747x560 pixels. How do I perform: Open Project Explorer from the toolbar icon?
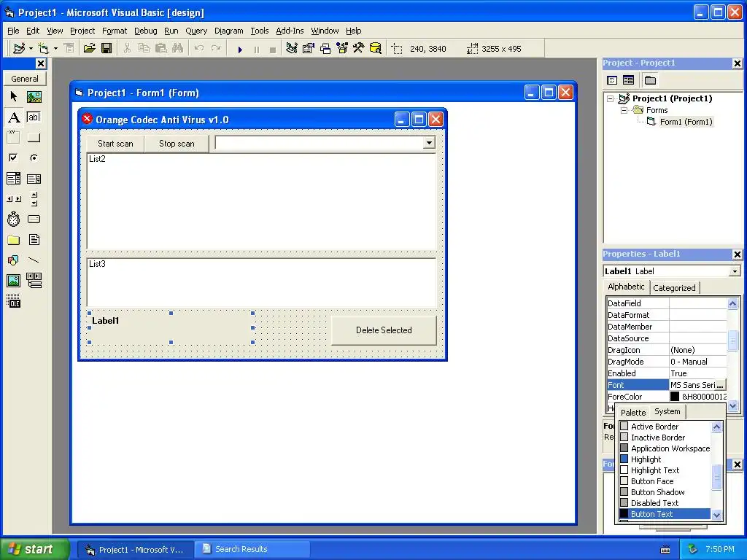(x=292, y=48)
